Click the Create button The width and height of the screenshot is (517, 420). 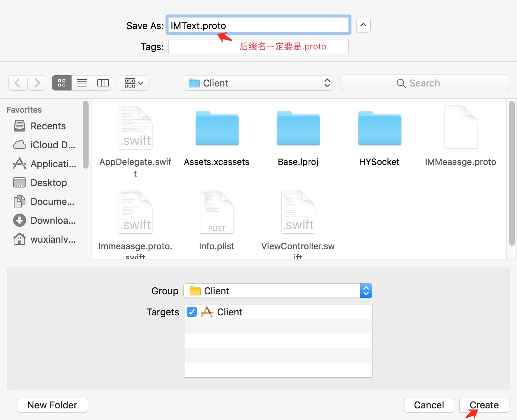484,405
